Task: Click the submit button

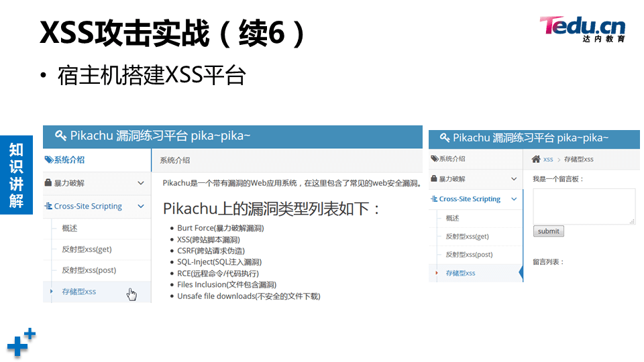Action: [x=549, y=231]
